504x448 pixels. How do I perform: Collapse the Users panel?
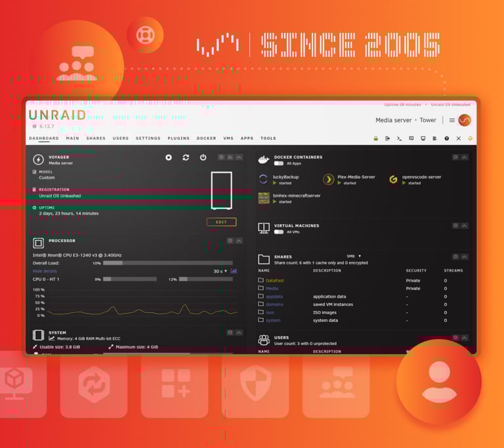465,337
